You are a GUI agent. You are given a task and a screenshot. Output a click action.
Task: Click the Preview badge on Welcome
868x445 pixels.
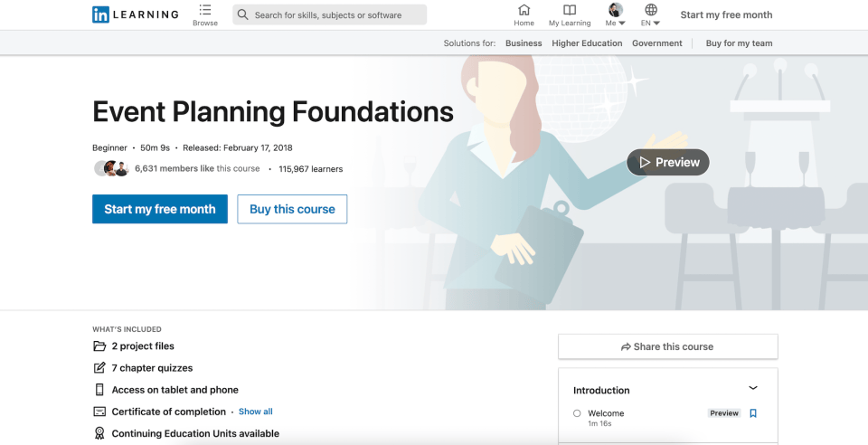click(724, 413)
